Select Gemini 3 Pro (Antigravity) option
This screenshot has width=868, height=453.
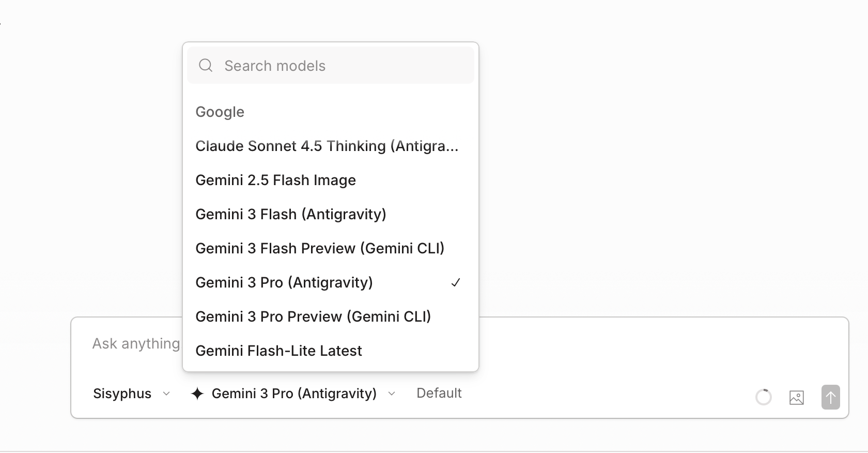[284, 283]
